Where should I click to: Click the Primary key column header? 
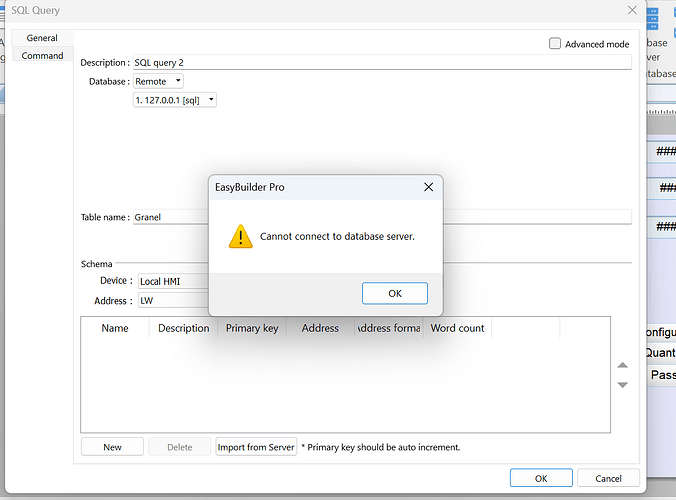point(252,328)
